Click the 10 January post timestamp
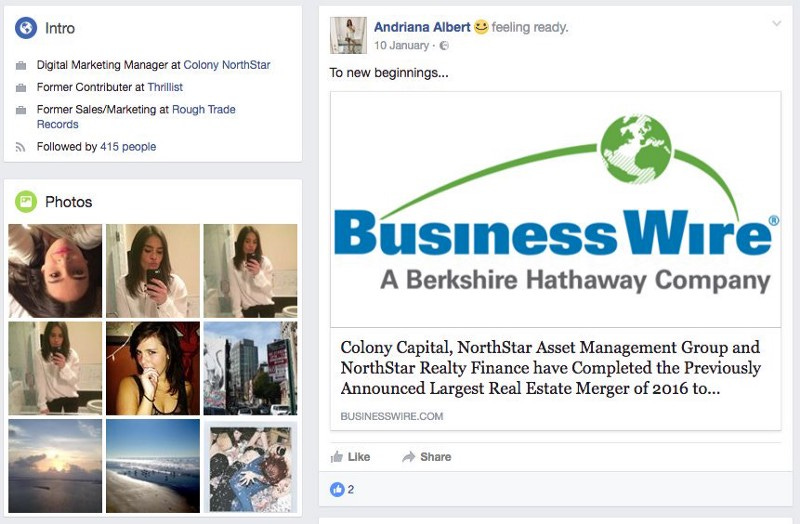This screenshot has height=524, width=800. pyautogui.click(x=401, y=45)
